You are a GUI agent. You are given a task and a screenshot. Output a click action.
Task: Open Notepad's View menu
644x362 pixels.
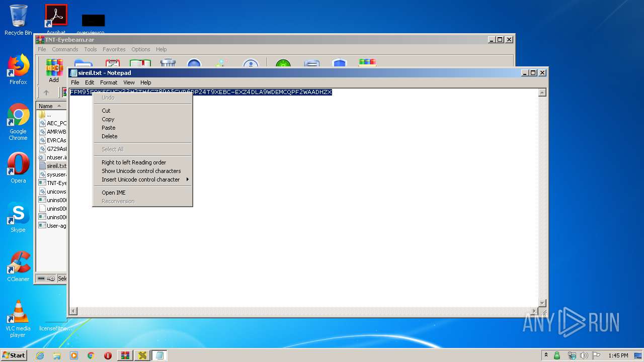pos(129,82)
